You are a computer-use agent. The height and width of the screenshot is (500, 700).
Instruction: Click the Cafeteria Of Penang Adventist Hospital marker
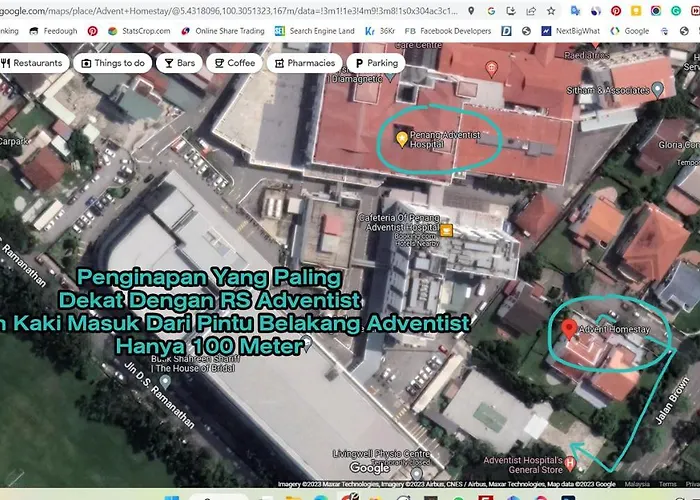(446, 230)
